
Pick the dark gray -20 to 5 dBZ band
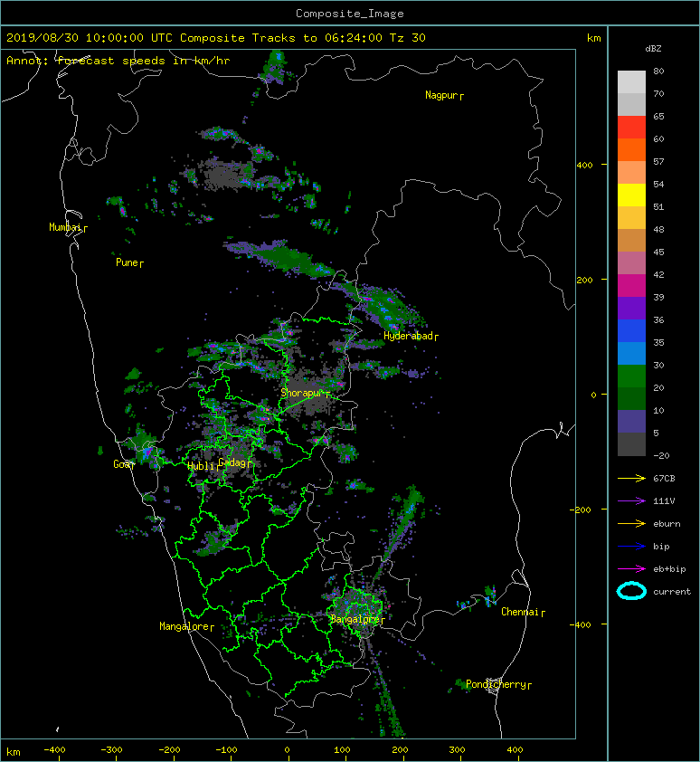[x=631, y=444]
